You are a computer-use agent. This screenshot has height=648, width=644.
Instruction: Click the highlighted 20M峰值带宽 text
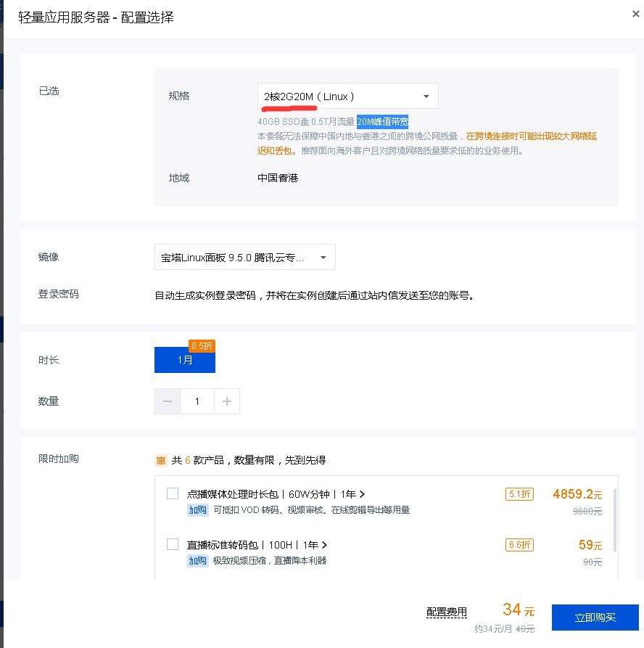tap(382, 121)
